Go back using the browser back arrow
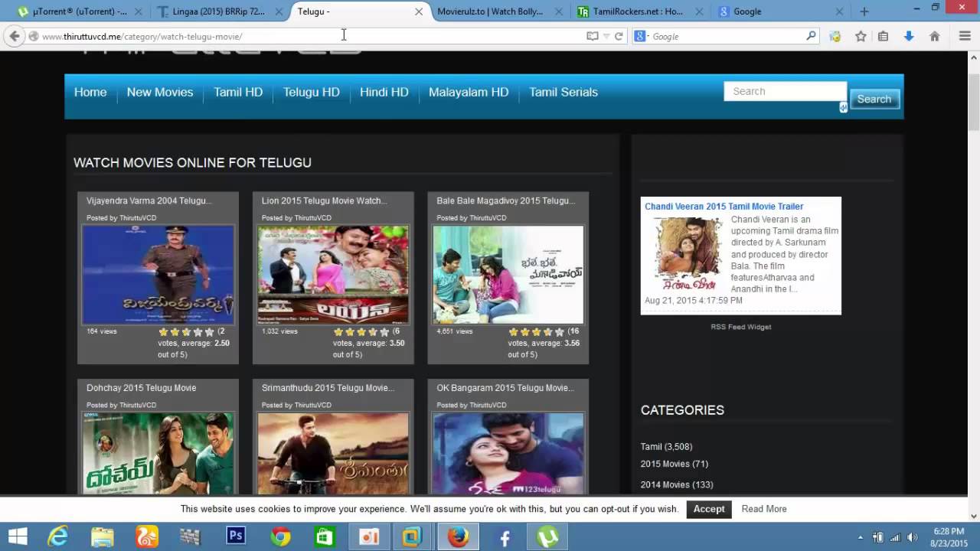This screenshot has height=551, width=980. click(14, 36)
